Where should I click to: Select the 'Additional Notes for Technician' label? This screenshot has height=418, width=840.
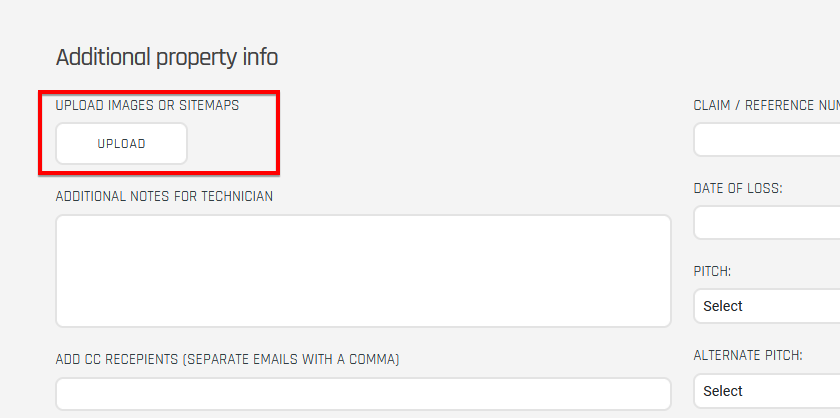(164, 196)
